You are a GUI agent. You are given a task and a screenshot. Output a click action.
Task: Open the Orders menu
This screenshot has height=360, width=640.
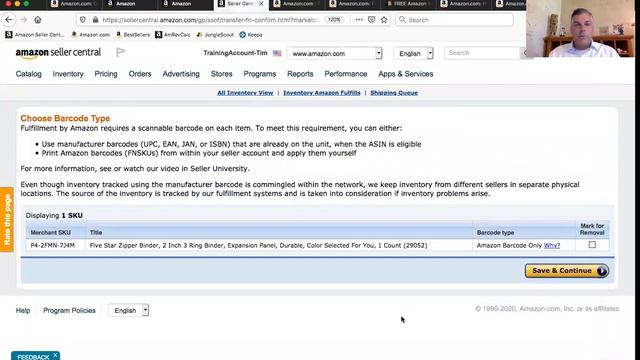pyautogui.click(x=140, y=74)
